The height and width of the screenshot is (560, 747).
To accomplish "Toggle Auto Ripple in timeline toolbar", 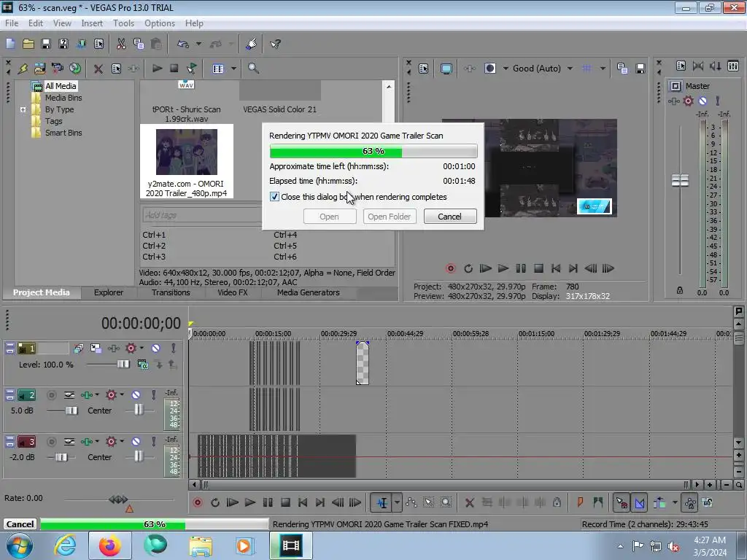I will 659,502.
